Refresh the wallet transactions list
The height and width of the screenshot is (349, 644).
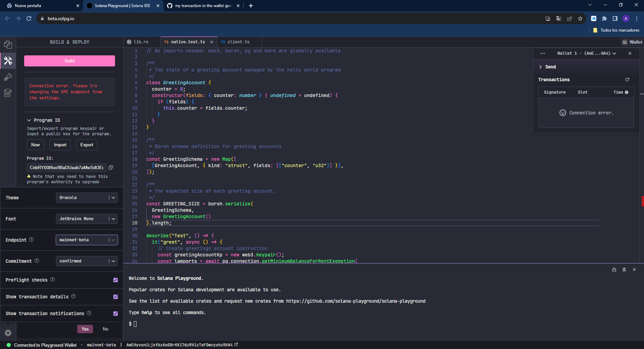click(627, 80)
